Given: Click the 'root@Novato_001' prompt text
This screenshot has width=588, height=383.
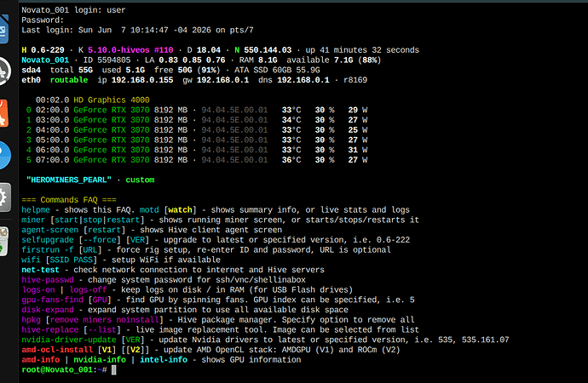Looking at the screenshot, I should (57, 370).
